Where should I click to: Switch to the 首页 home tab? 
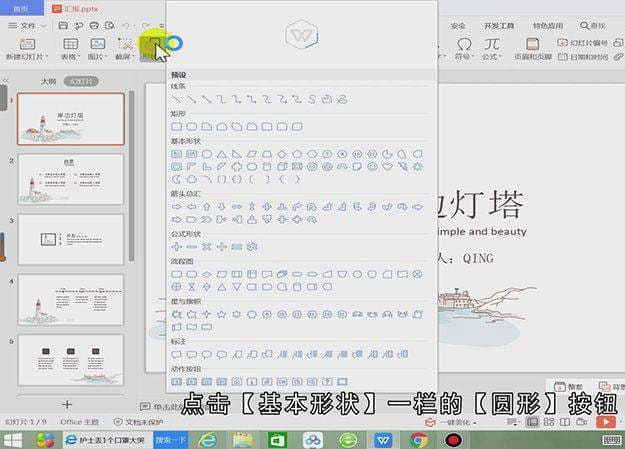21,8
